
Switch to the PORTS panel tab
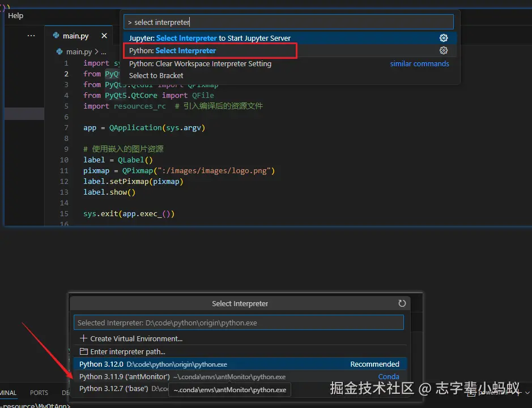[39, 393]
